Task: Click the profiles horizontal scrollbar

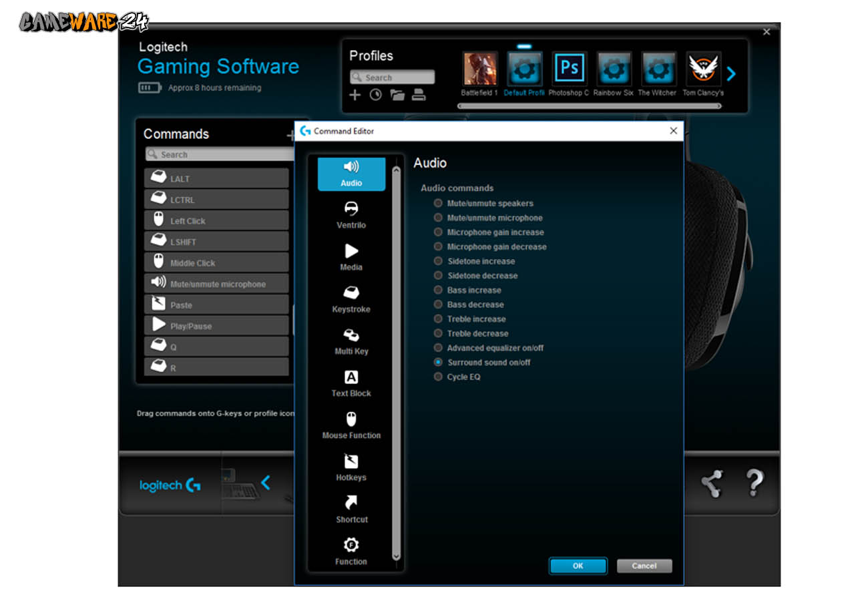Action: pos(590,106)
